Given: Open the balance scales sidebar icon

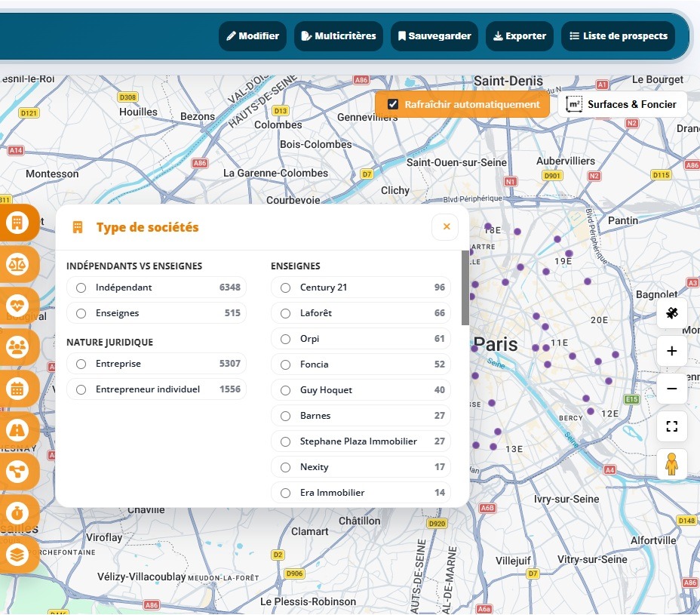Looking at the screenshot, I should tap(17, 264).
